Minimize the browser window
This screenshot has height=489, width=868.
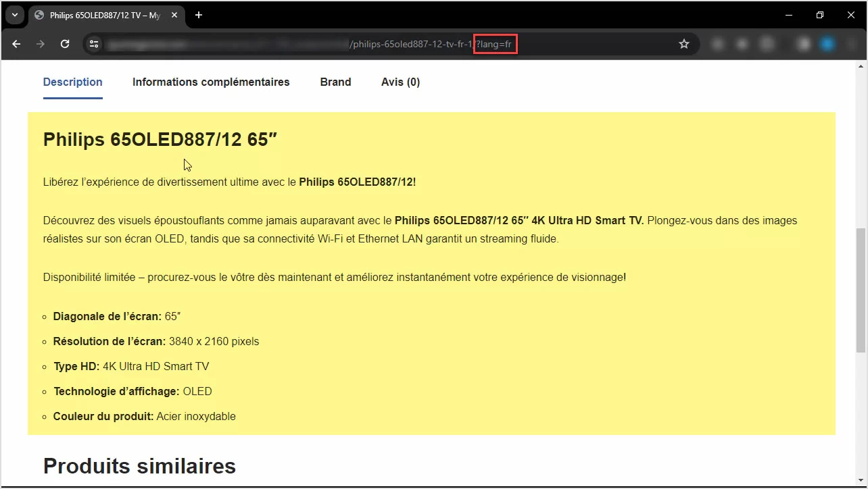pos(788,15)
